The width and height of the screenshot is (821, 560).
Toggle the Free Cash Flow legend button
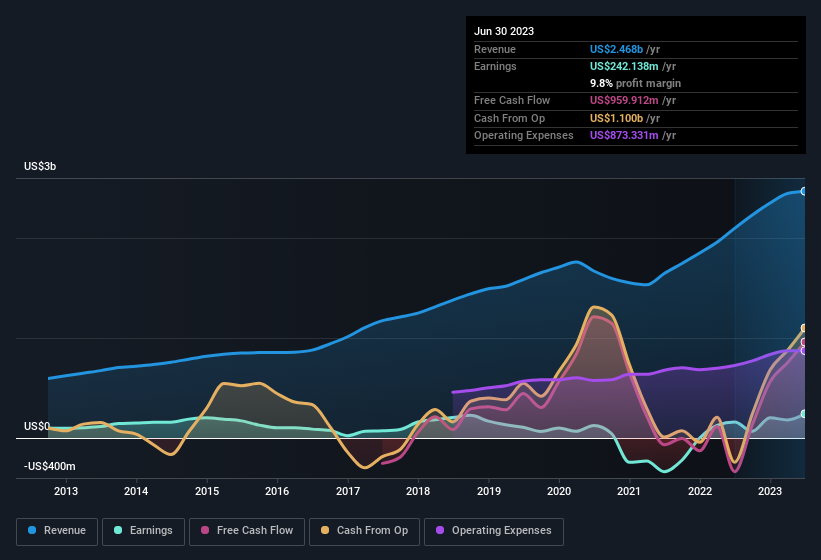coord(247,531)
